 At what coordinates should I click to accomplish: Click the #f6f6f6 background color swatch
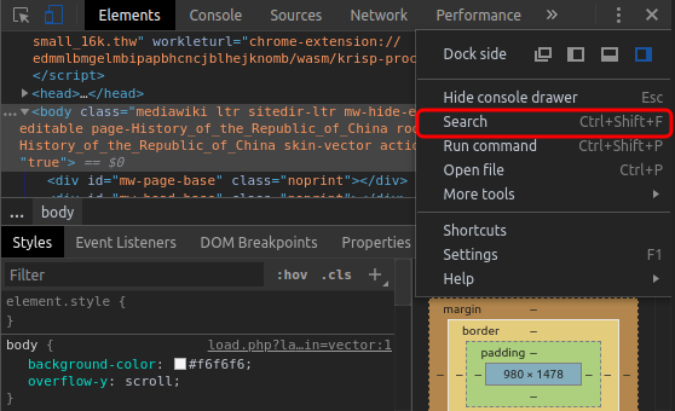(180, 364)
